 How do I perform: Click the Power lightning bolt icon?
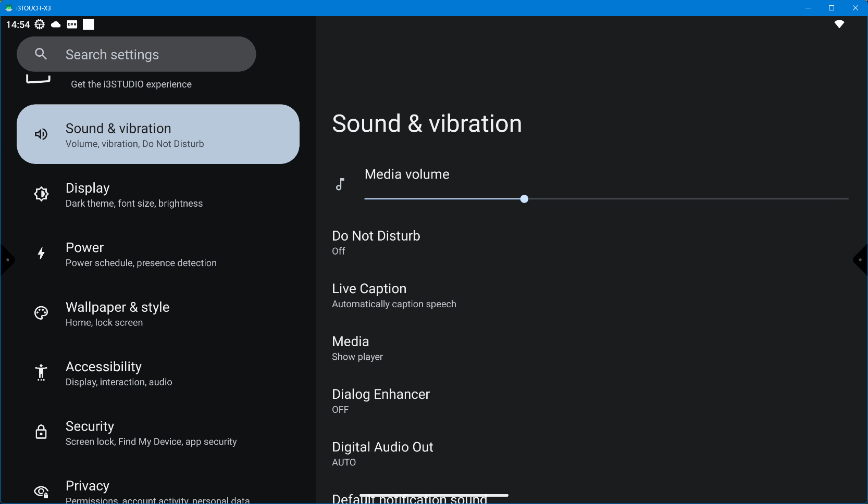click(41, 254)
